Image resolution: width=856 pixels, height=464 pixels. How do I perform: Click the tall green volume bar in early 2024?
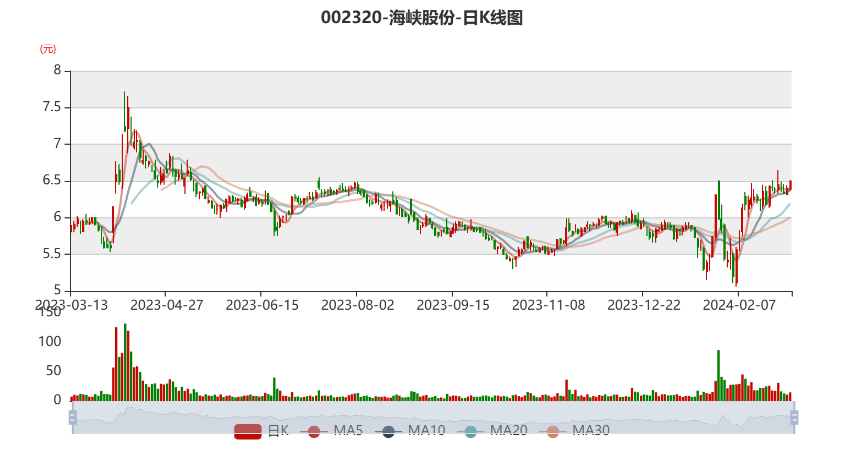tap(718, 376)
